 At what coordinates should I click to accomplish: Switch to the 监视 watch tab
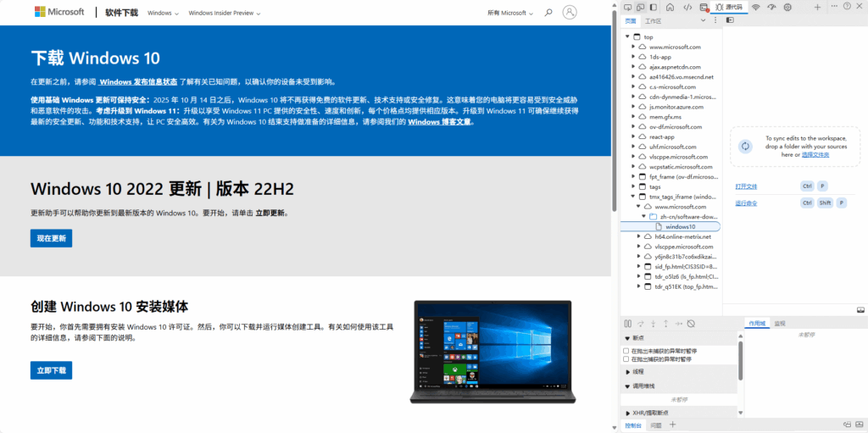pyautogui.click(x=780, y=324)
